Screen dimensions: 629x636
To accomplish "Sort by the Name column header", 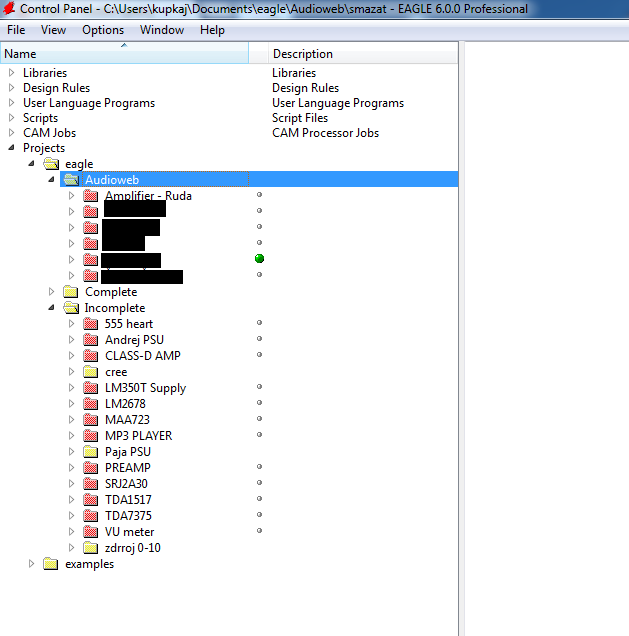I will coord(125,54).
